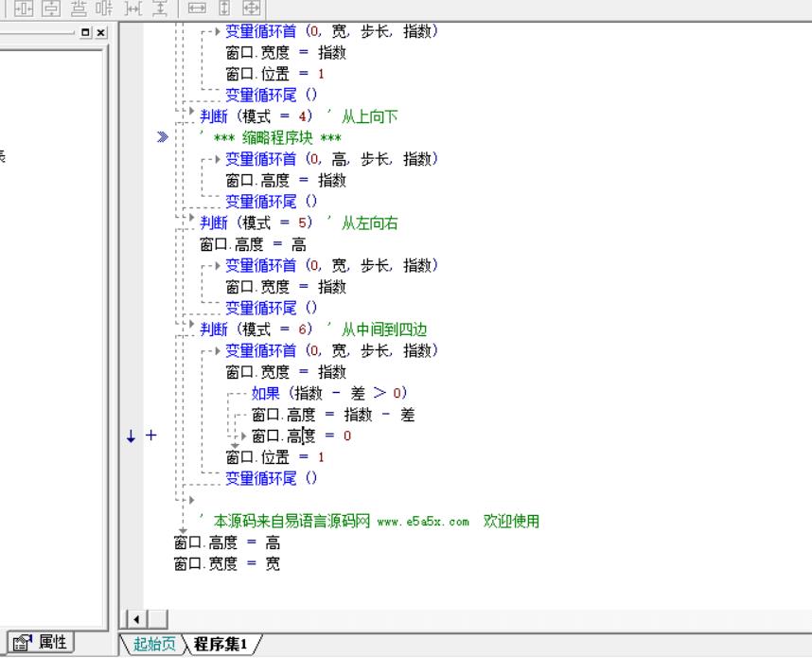This screenshot has width=812, height=658.
Task: Click the line 窗口.高度 = 指数 - 差
Action: tap(333, 415)
